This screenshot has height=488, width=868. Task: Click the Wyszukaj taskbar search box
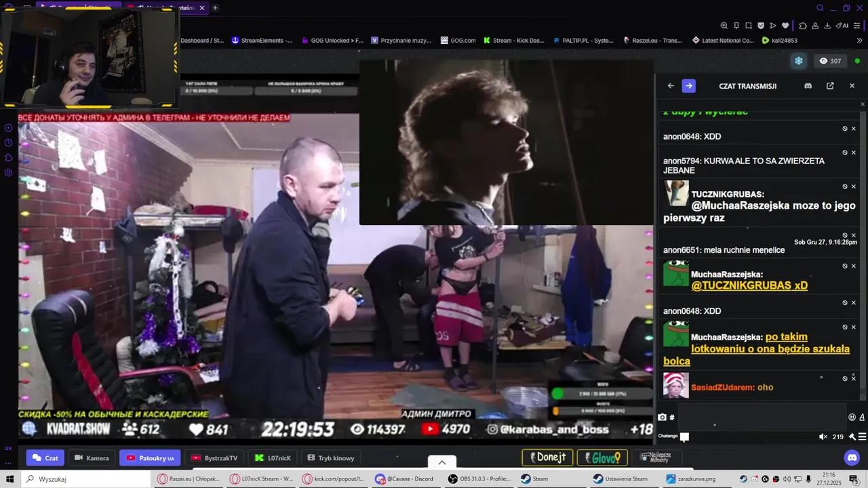[86, 479]
